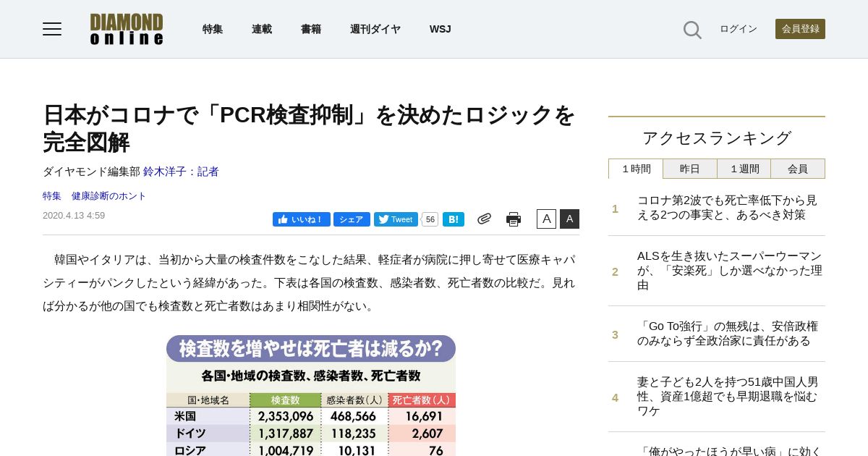868x456 pixels.
Task: Click the date 2020.4.13 4:59
Action: point(74,216)
